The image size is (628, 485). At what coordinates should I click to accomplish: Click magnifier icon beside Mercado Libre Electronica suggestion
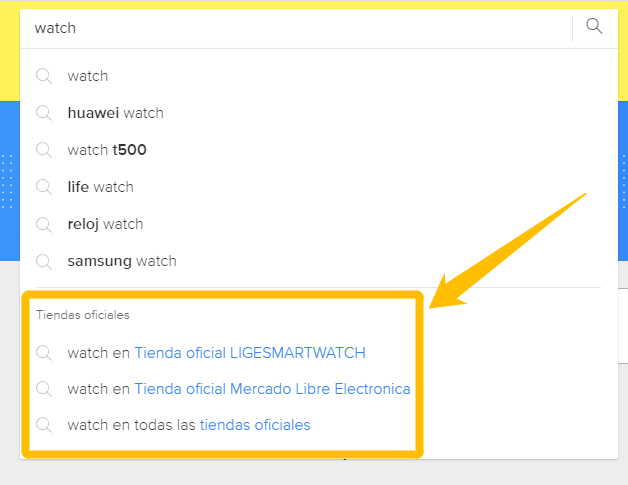[x=44, y=389]
